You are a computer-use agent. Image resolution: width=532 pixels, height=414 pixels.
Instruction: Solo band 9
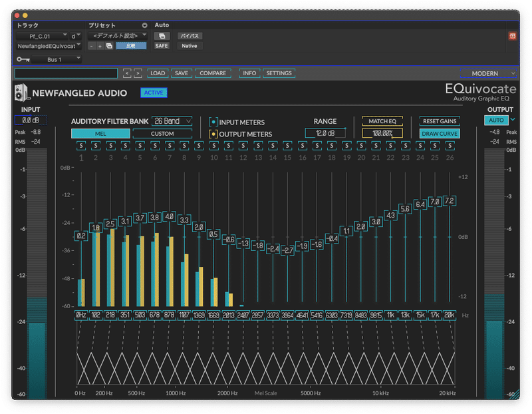(199, 146)
